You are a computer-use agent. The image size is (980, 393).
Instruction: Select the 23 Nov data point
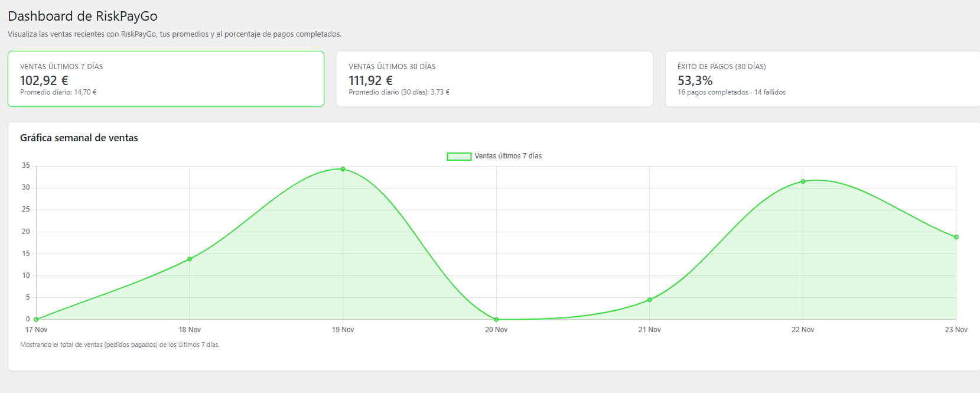click(956, 237)
